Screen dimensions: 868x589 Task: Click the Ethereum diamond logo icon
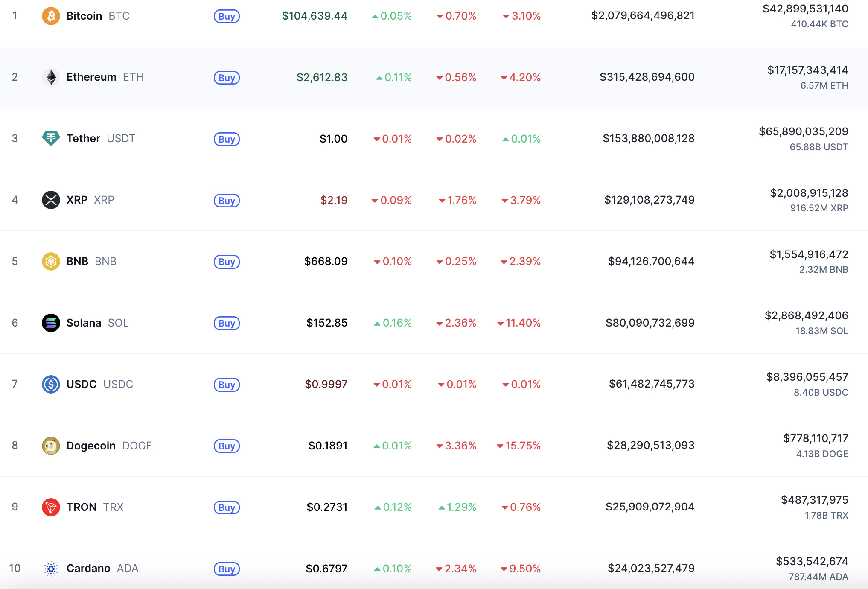pos(51,77)
